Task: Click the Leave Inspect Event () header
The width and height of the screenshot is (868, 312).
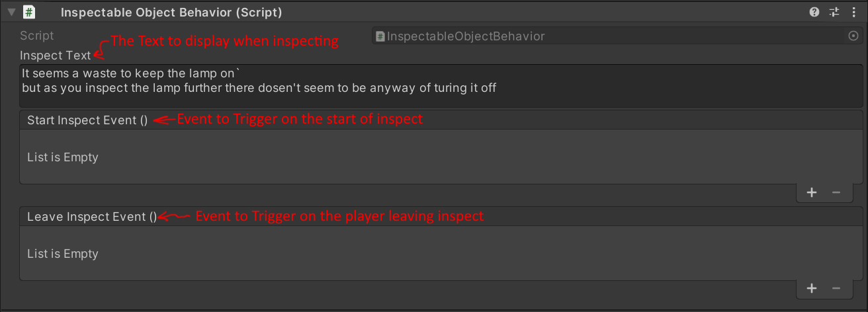Action: coord(92,217)
